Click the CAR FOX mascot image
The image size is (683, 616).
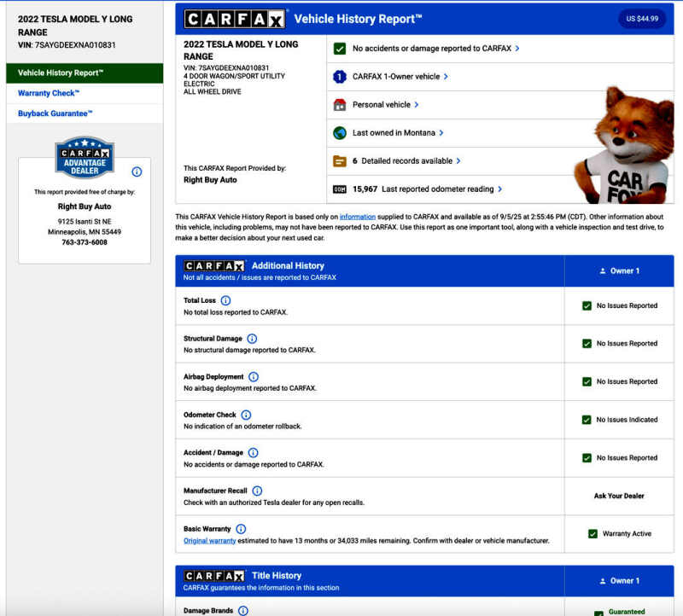(x=624, y=146)
